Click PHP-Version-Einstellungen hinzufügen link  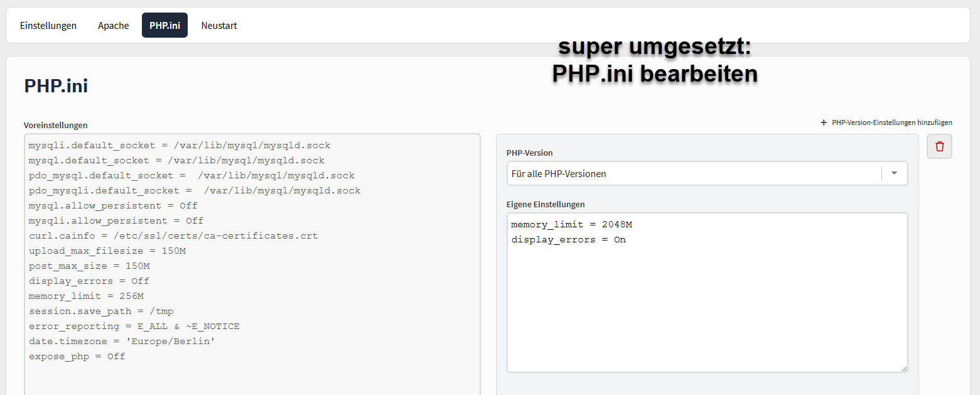[x=891, y=122]
